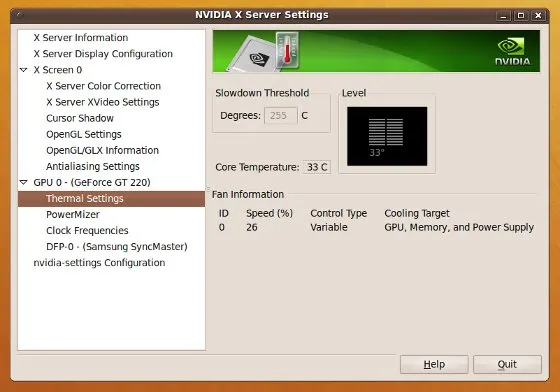Click the Level frame label

pos(354,93)
